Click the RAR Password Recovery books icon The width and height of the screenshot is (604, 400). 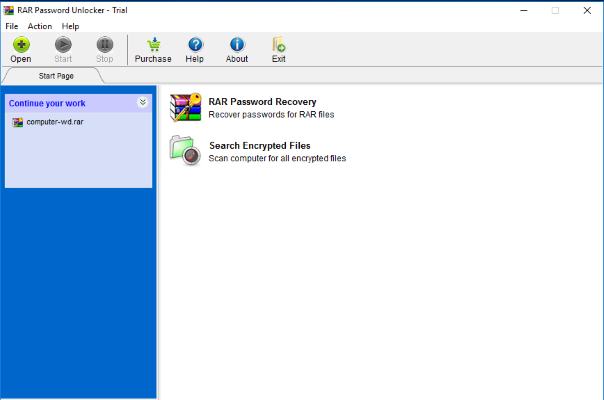pos(186,108)
